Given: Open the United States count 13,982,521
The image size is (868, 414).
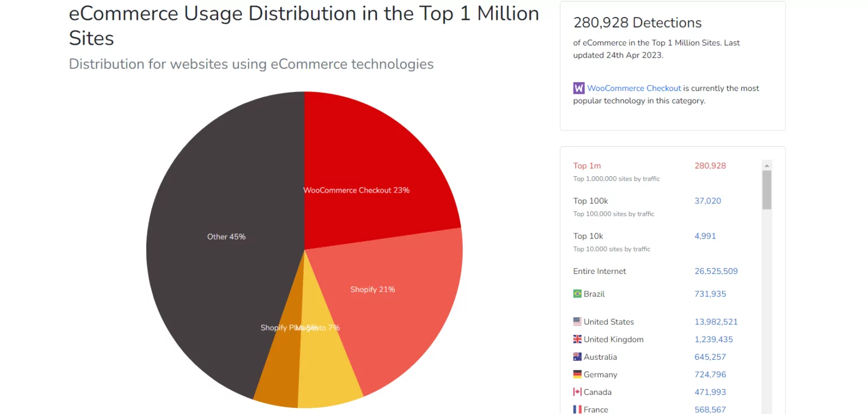Looking at the screenshot, I should tap(716, 321).
